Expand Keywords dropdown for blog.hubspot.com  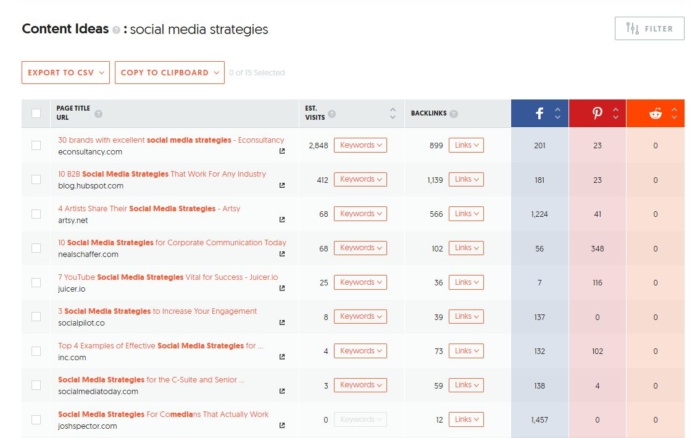360,179
